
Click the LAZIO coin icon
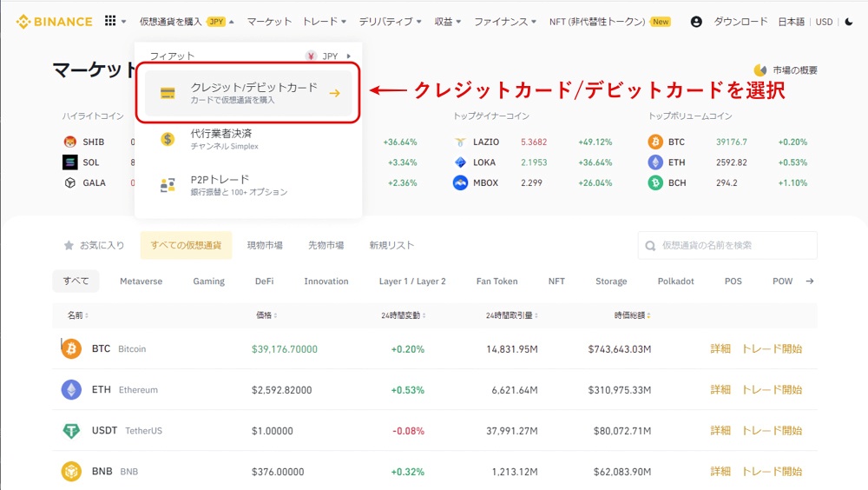(x=460, y=142)
